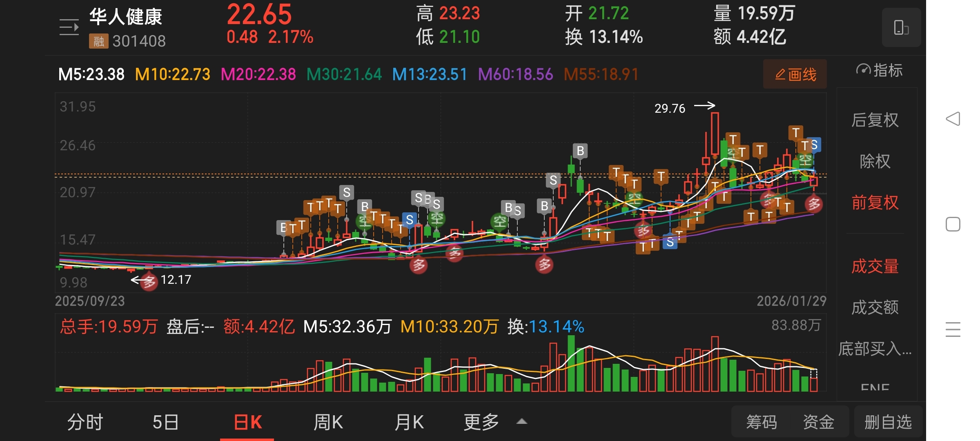Open the 筹码 chip distribution
The image size is (980, 441).
[761, 422]
